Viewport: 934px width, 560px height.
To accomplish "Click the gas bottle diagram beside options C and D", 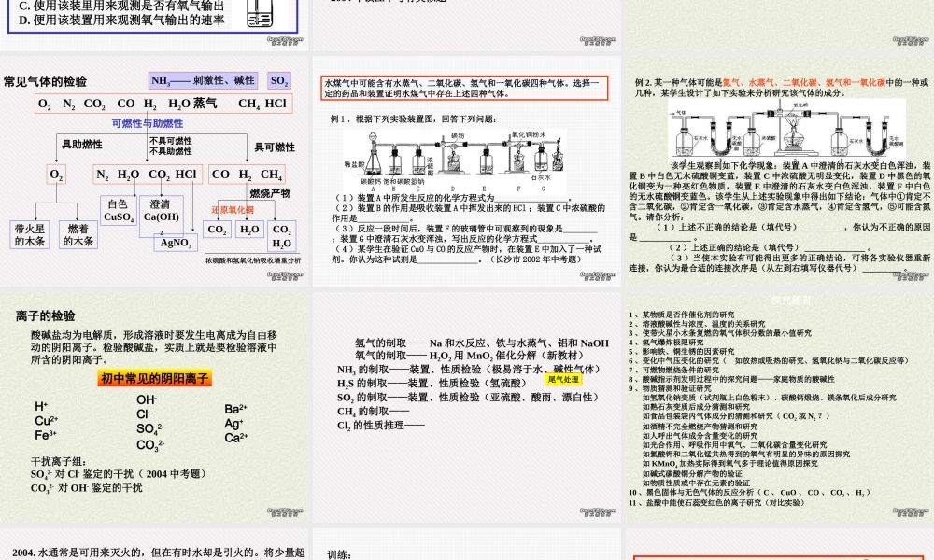I will [259, 13].
